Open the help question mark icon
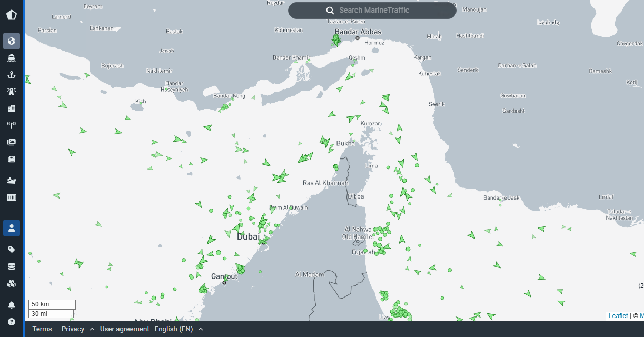 point(12,322)
